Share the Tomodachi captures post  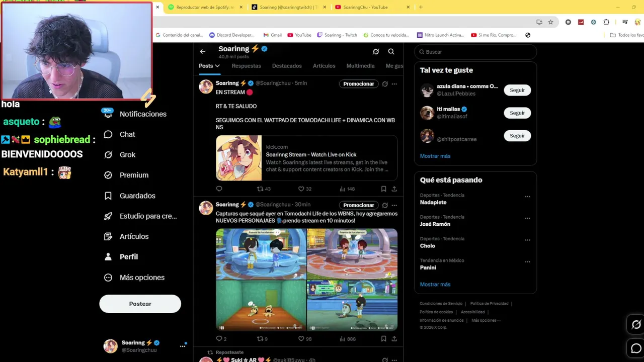point(394,339)
